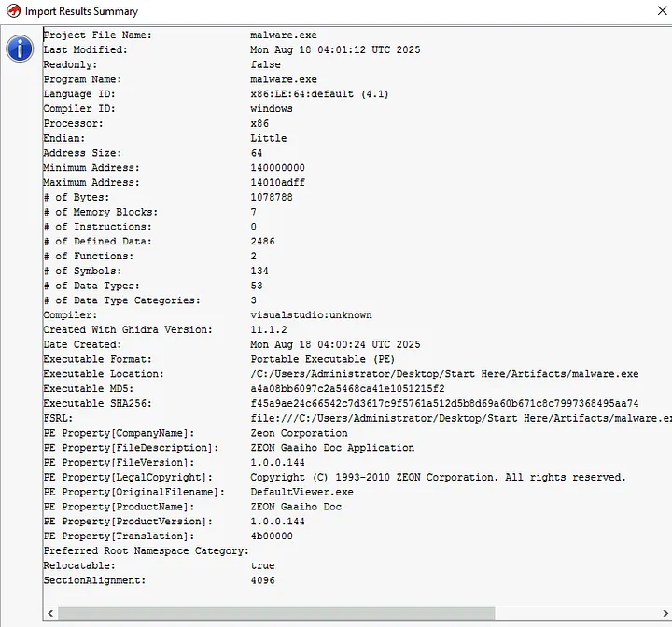Click the 'Maximum Address:' label
672x627 pixels.
click(x=91, y=182)
